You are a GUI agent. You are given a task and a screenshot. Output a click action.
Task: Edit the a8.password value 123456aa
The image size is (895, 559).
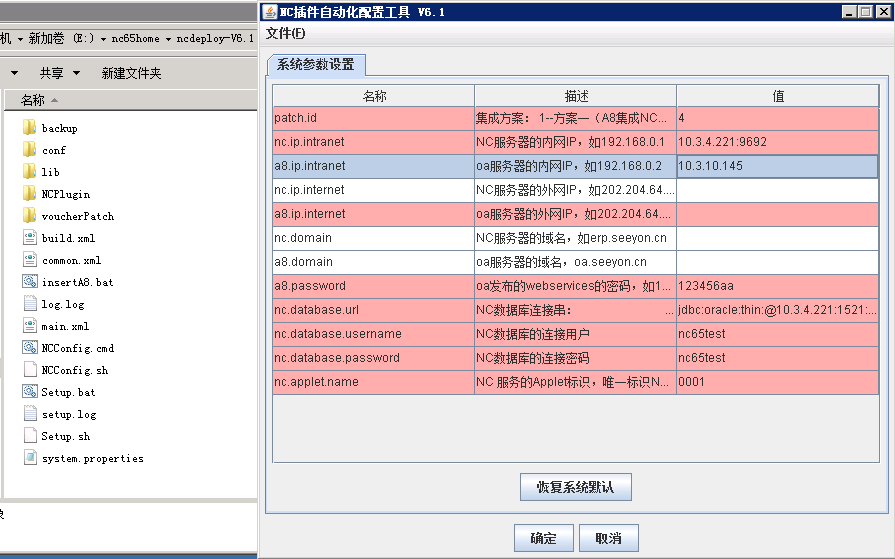pyautogui.click(x=777, y=286)
